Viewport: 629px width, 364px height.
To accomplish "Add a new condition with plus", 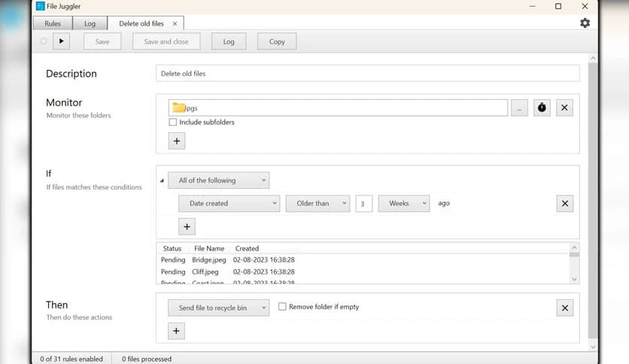I will [187, 227].
